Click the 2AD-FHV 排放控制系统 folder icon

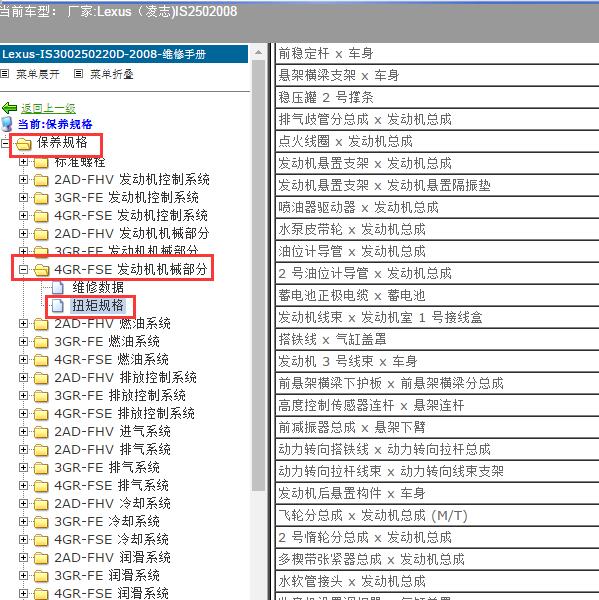tap(41, 378)
